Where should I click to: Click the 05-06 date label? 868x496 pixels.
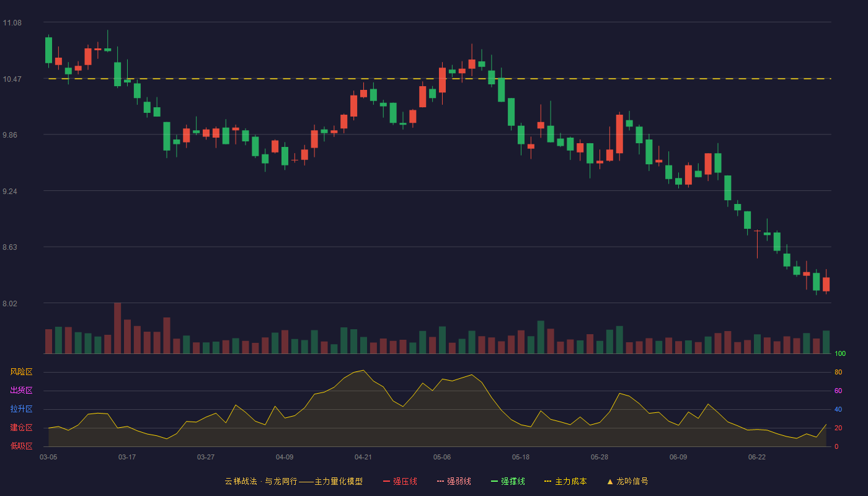point(442,457)
